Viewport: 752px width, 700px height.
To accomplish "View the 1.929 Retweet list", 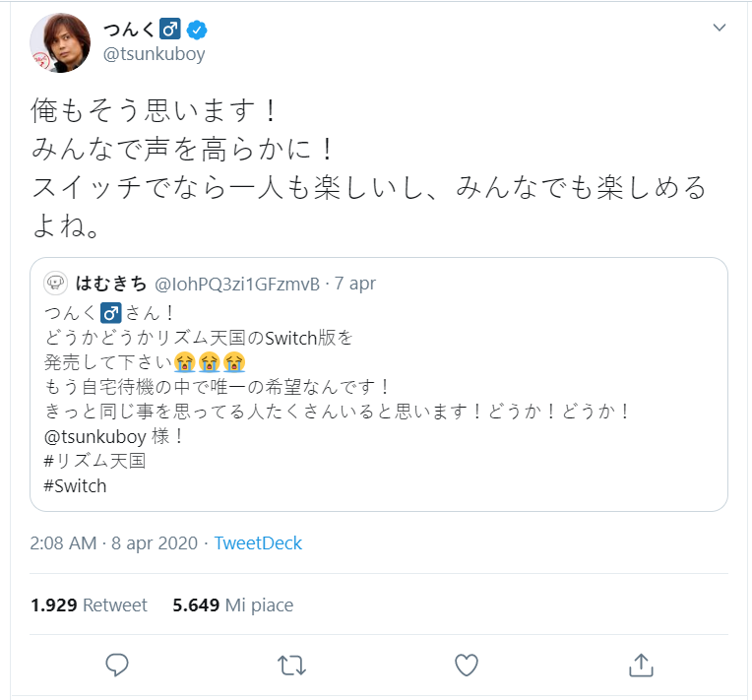I will pos(89,605).
